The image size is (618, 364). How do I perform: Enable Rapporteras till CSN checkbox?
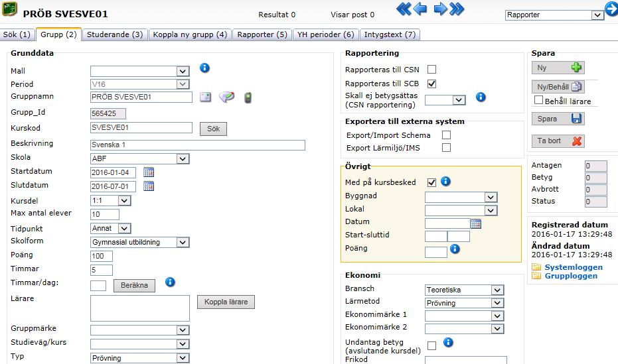point(432,69)
